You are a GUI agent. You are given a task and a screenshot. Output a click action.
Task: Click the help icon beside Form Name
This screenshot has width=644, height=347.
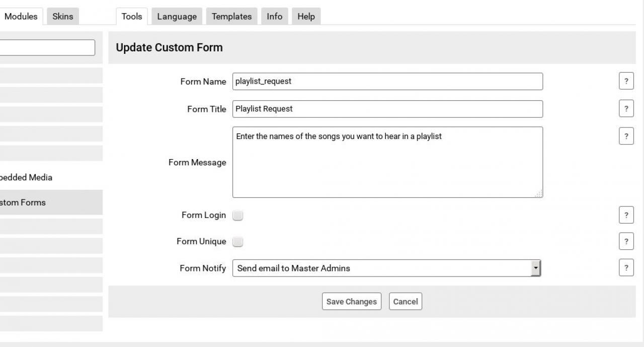[x=626, y=81]
